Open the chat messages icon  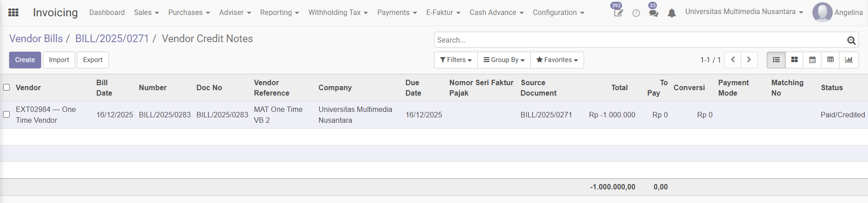653,13
